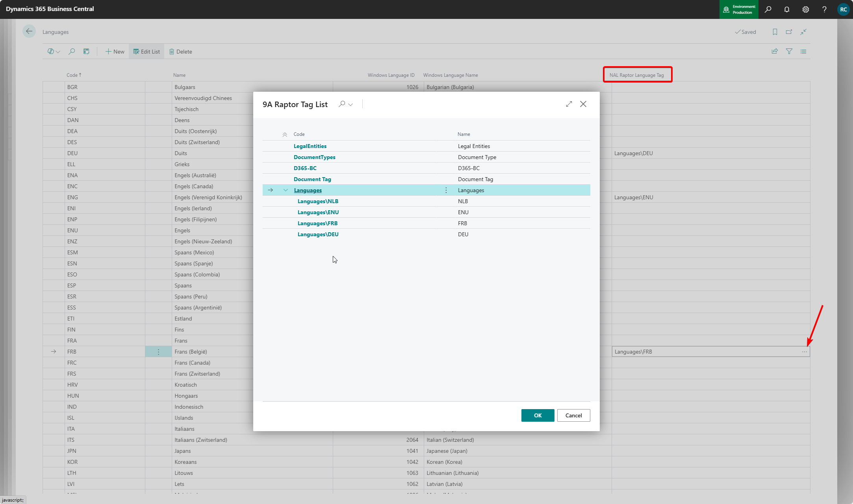The height and width of the screenshot is (504, 853).
Task: Click the bookmark page icon
Action: (x=775, y=32)
